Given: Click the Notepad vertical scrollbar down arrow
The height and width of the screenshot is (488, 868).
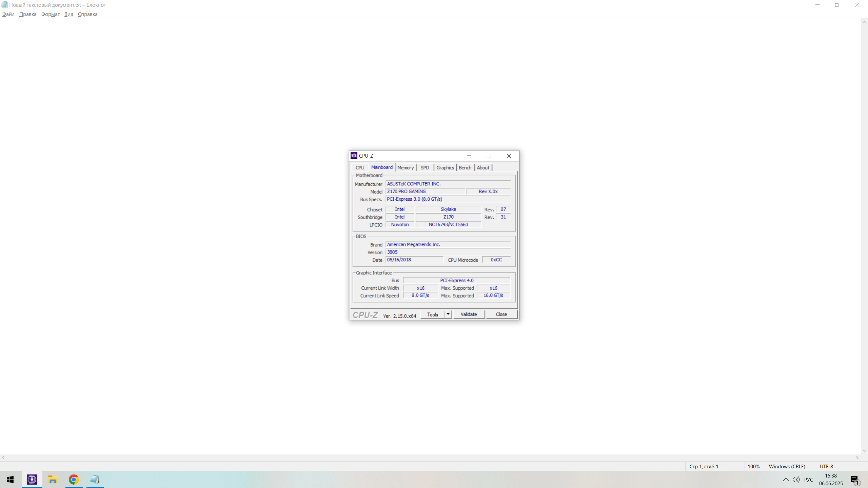Looking at the screenshot, I should 864,450.
